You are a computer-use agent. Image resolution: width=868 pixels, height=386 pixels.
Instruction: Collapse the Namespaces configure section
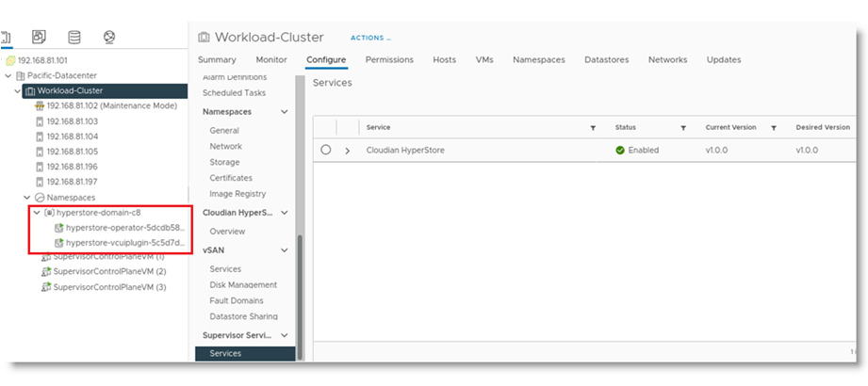point(285,112)
